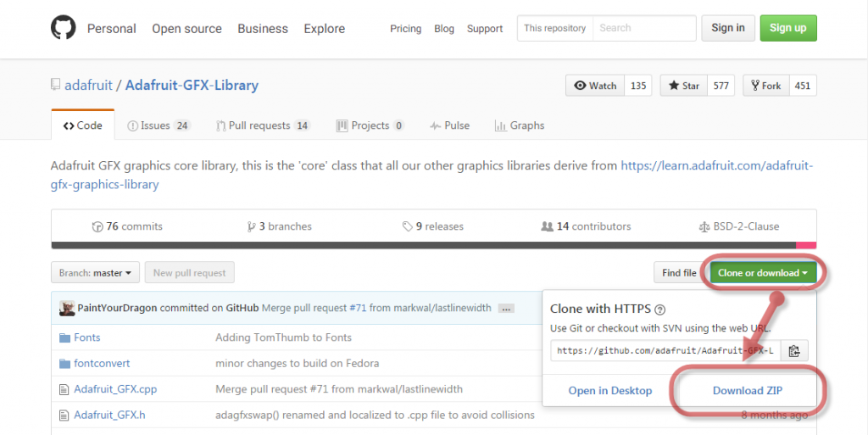
Task: Open the 'adagfxswap() renamed and localized' commit message
Action: click(375, 415)
